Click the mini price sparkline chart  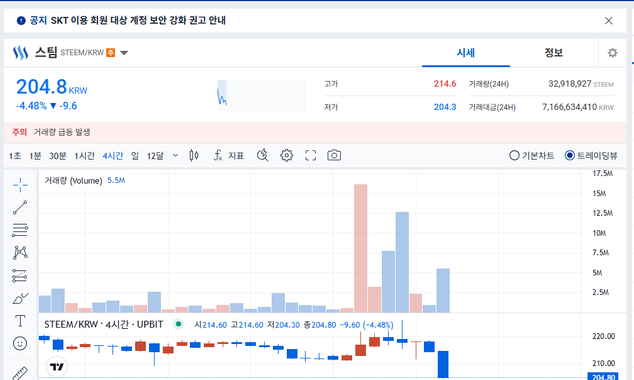coord(261,95)
